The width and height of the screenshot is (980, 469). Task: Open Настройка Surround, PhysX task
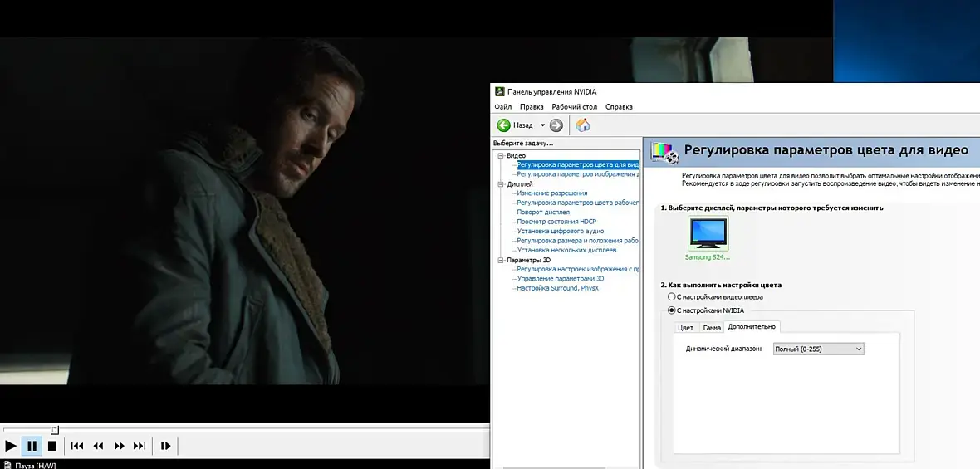click(557, 288)
